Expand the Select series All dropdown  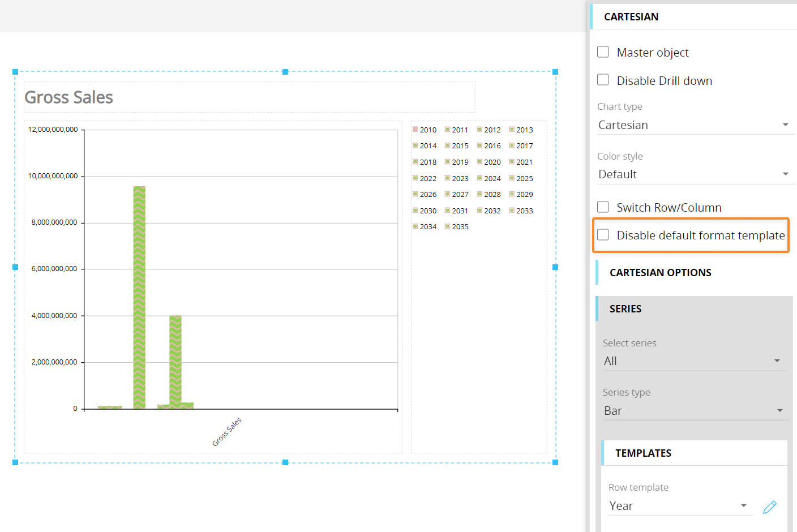click(x=695, y=361)
